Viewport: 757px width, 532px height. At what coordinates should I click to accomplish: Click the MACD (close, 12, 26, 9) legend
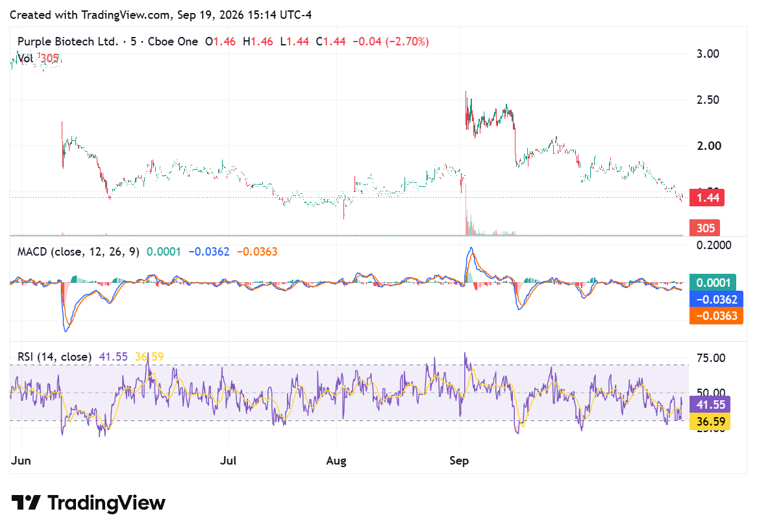pos(78,252)
